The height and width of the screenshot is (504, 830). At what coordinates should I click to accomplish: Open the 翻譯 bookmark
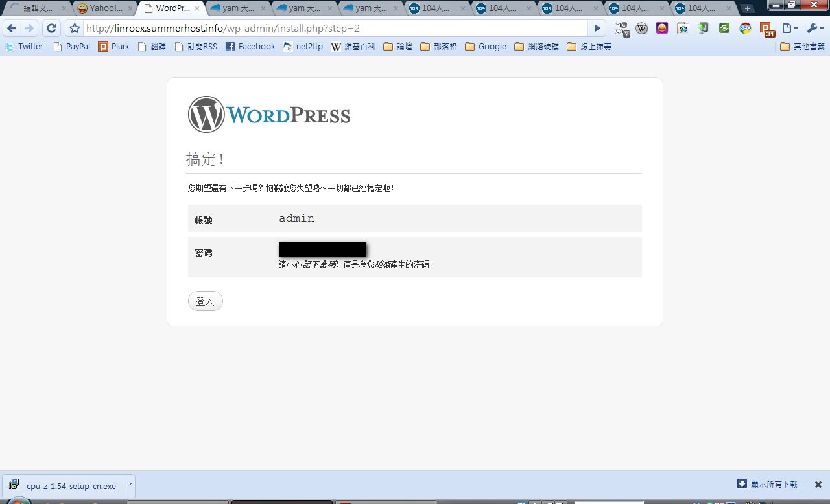pos(152,47)
